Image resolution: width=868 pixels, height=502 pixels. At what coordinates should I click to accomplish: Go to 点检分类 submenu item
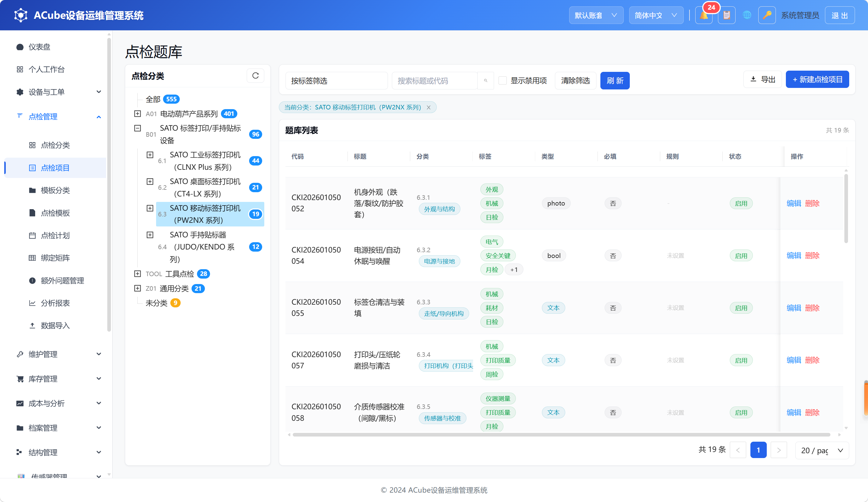click(55, 145)
